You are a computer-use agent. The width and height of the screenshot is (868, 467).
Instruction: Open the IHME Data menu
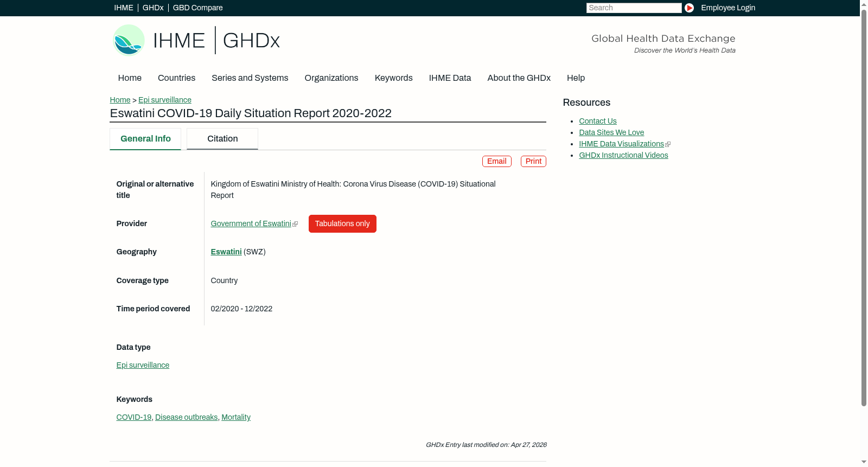click(x=450, y=78)
